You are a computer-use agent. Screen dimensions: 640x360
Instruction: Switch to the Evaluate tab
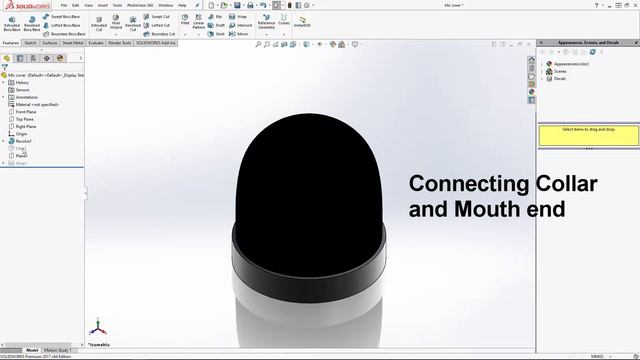pos(96,42)
